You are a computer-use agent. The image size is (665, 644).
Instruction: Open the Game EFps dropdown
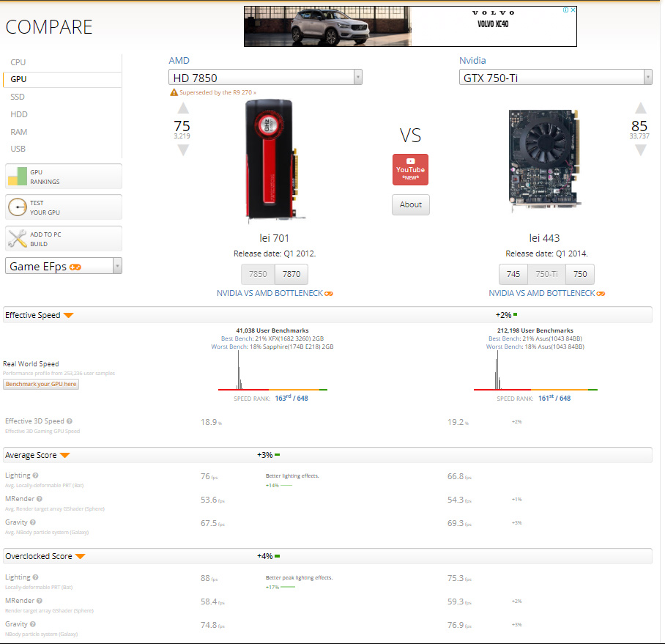(x=64, y=266)
